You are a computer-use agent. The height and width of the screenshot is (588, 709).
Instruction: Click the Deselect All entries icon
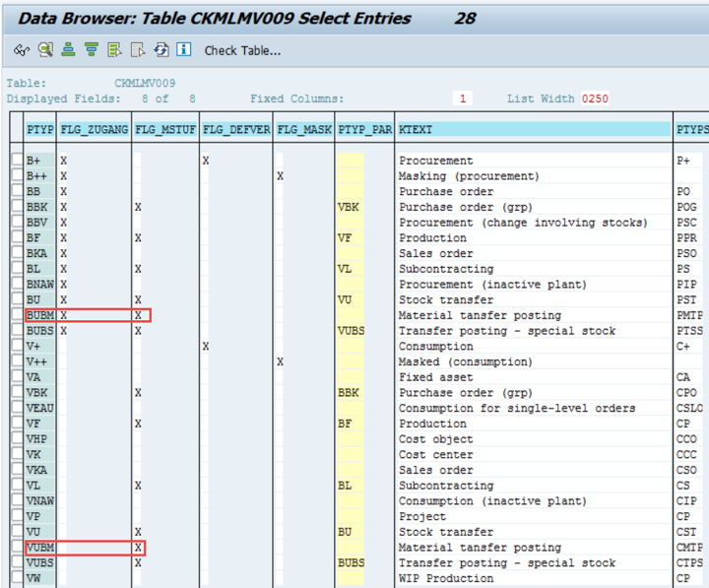coord(138,49)
